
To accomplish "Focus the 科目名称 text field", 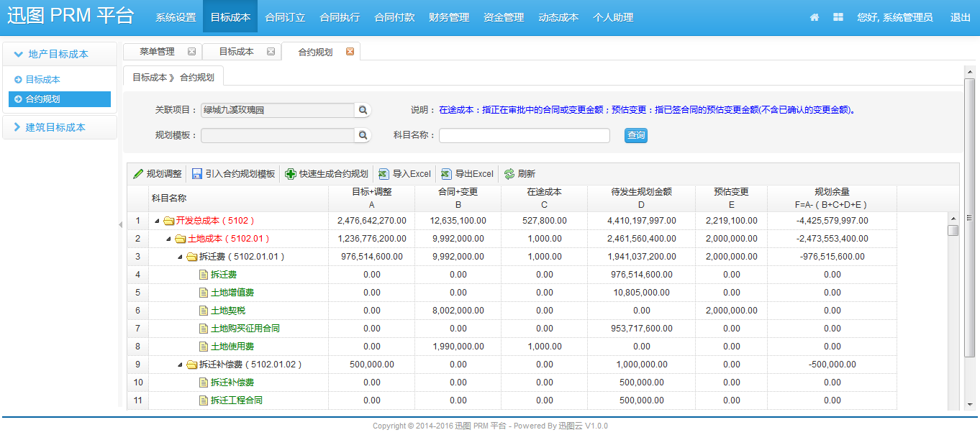I will pyautogui.click(x=525, y=135).
